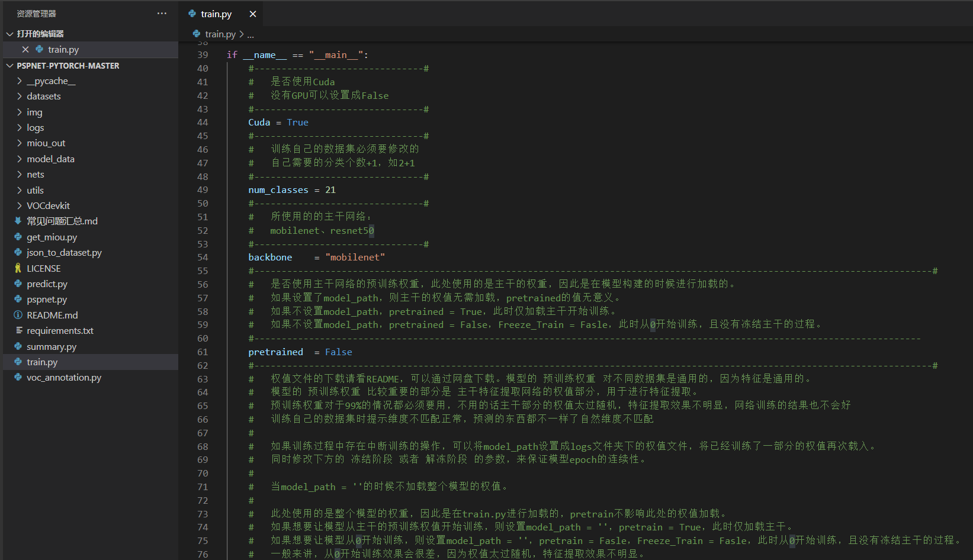Screen dimensions: 973x560
Task: Close train.py in the open editors list
Action: 25,49
